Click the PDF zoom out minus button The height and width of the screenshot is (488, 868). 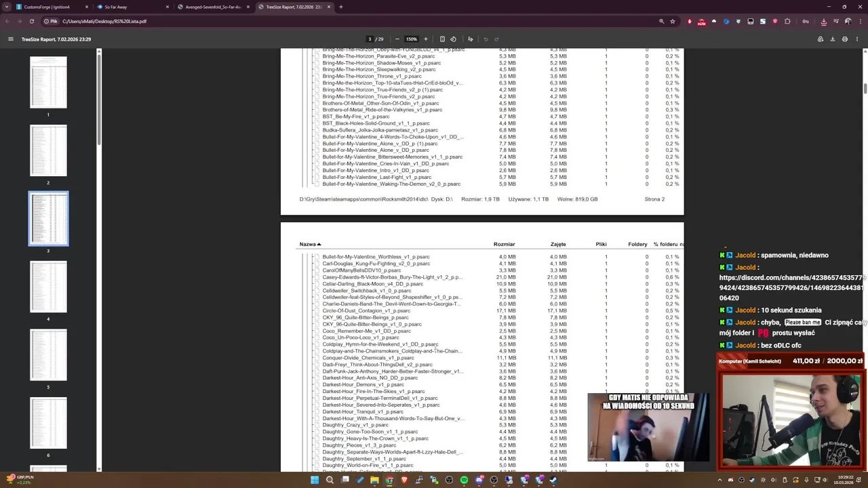pos(397,39)
